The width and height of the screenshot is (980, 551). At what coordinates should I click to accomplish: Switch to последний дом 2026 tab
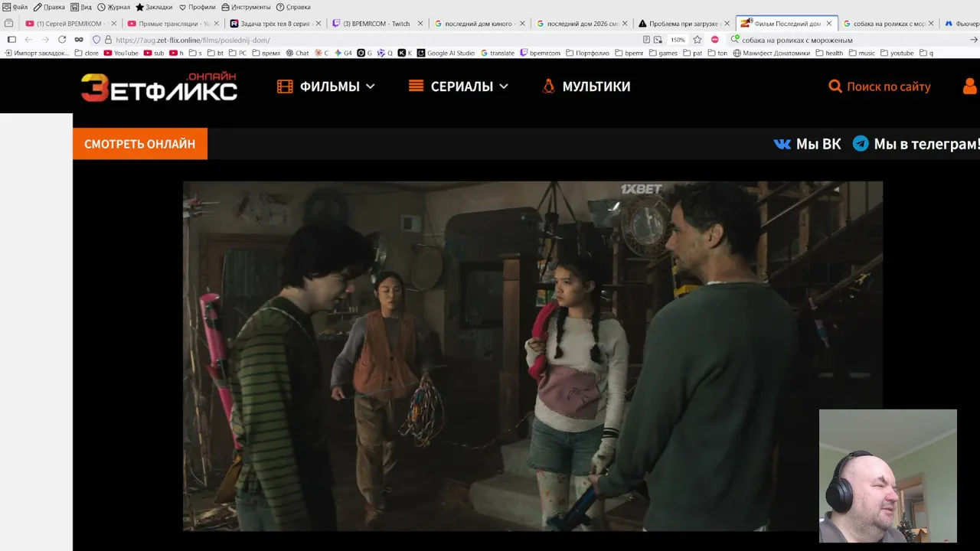[x=583, y=24]
